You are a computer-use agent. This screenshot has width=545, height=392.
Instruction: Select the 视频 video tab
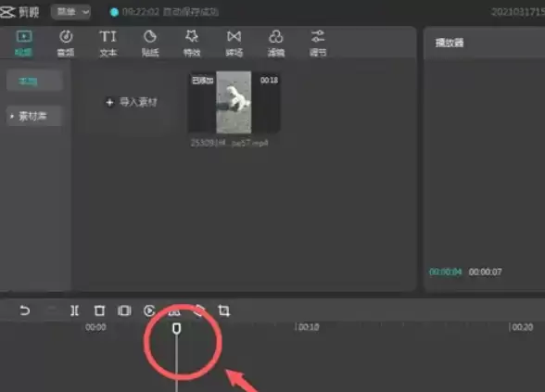(24, 44)
